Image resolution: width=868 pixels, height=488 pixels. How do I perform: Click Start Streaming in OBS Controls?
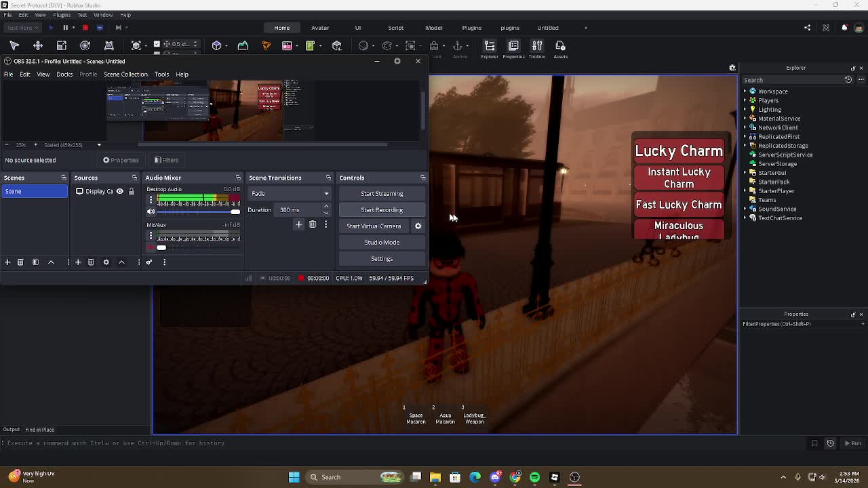tap(382, 194)
